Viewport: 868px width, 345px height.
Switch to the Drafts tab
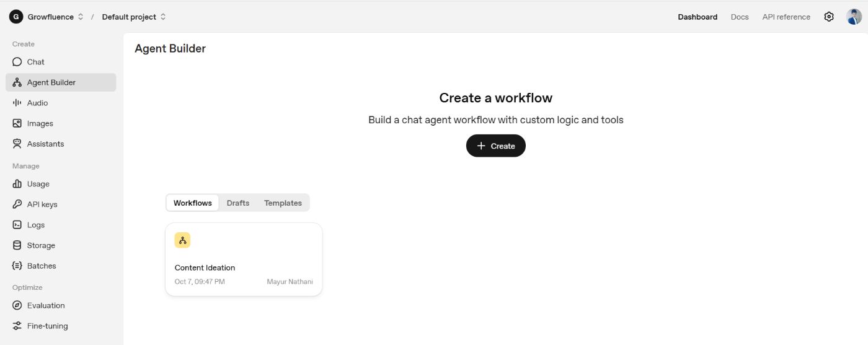click(x=238, y=203)
